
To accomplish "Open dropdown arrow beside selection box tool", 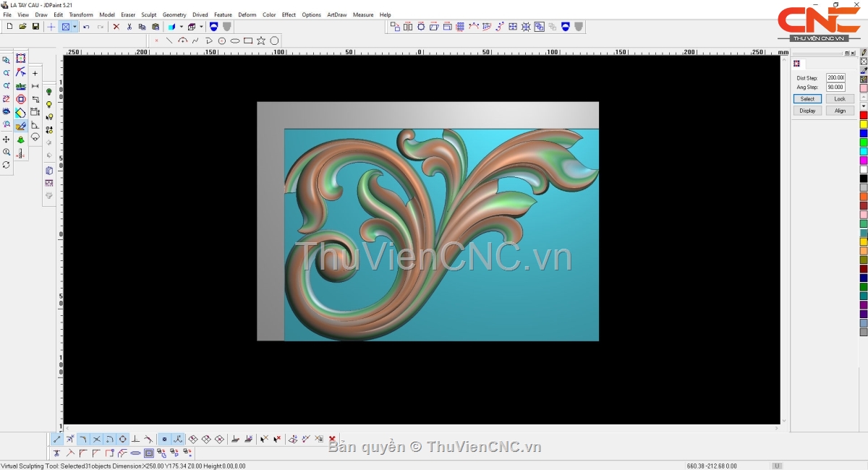I will point(75,27).
